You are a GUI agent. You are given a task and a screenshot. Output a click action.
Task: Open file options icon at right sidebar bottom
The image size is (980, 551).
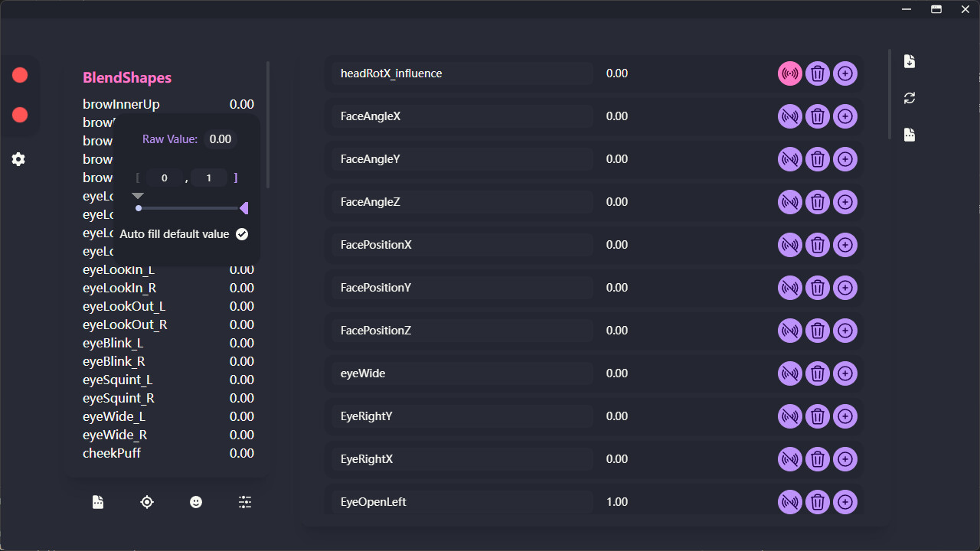click(909, 135)
